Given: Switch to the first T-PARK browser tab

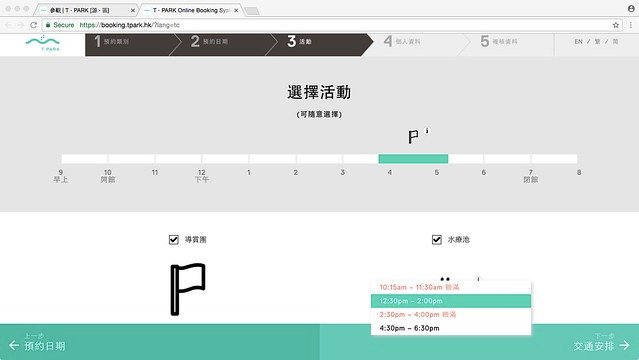Looking at the screenshot, I should pyautogui.click(x=86, y=10).
